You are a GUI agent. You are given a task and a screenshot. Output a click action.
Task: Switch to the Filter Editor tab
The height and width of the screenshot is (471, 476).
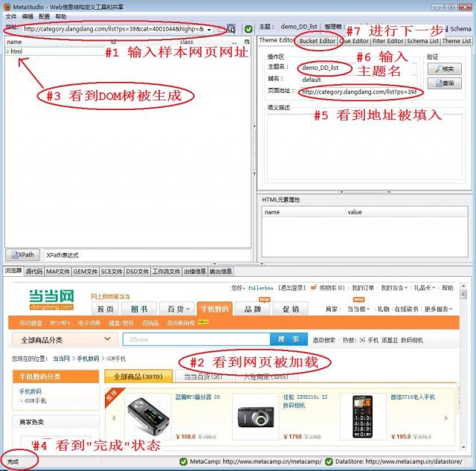tap(388, 41)
